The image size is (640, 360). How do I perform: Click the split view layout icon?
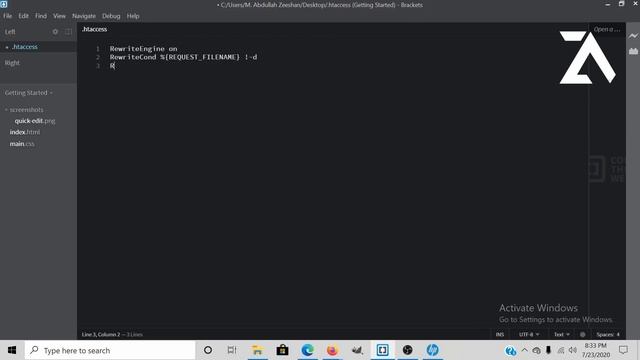[68, 31]
